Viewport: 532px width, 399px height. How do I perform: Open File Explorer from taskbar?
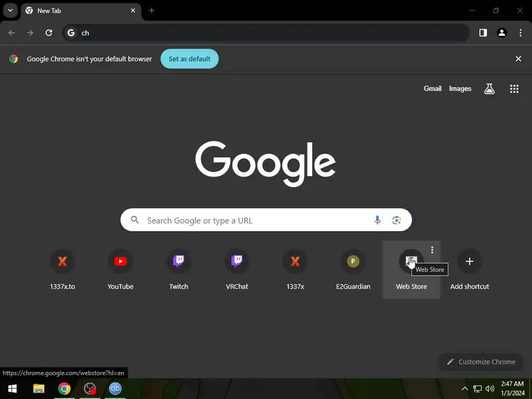[38, 389]
